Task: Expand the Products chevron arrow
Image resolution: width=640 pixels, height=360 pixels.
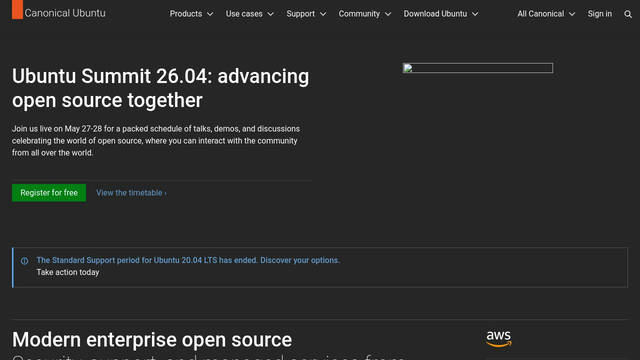Action: [210, 14]
